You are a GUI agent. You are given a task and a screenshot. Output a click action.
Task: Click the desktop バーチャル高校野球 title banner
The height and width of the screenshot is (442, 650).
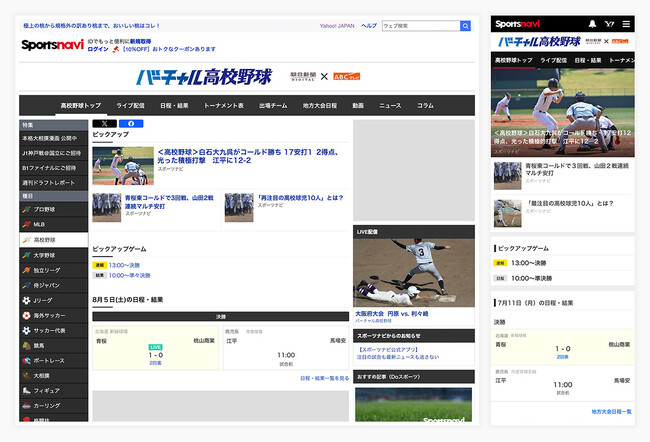pos(204,77)
